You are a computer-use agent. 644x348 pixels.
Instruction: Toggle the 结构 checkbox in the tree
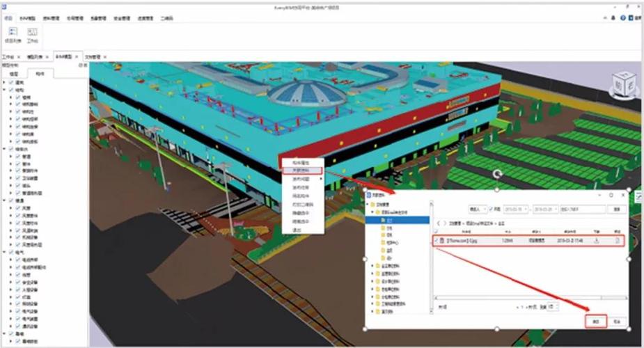click(12, 90)
